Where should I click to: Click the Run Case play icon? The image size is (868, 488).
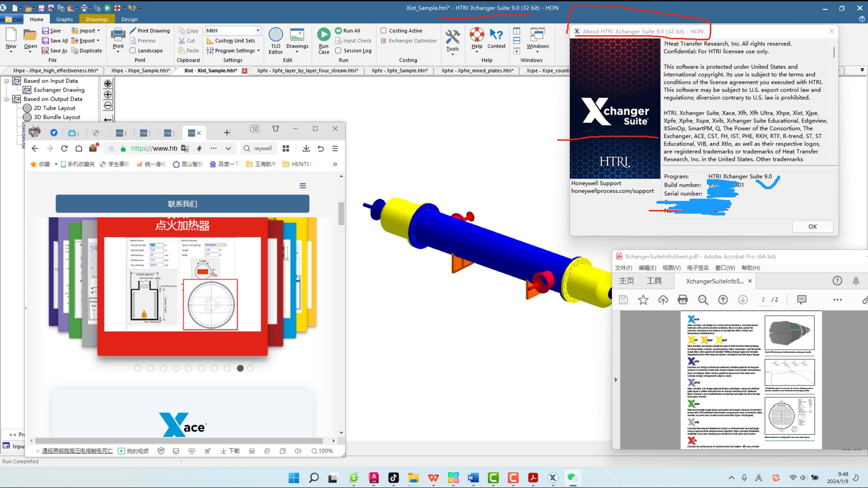323,35
